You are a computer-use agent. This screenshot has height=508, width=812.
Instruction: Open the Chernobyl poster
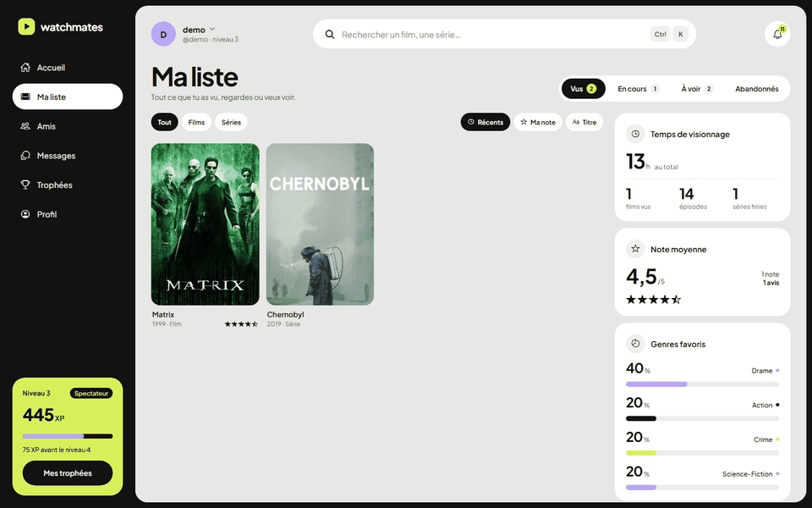320,224
